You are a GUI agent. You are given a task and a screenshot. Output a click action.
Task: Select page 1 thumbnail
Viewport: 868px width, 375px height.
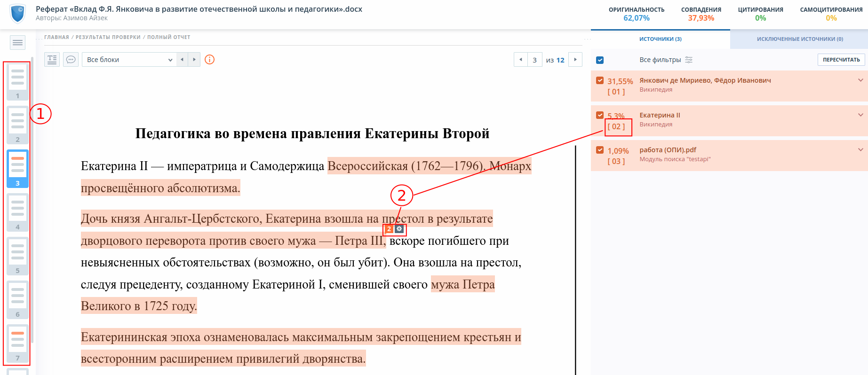[17, 81]
